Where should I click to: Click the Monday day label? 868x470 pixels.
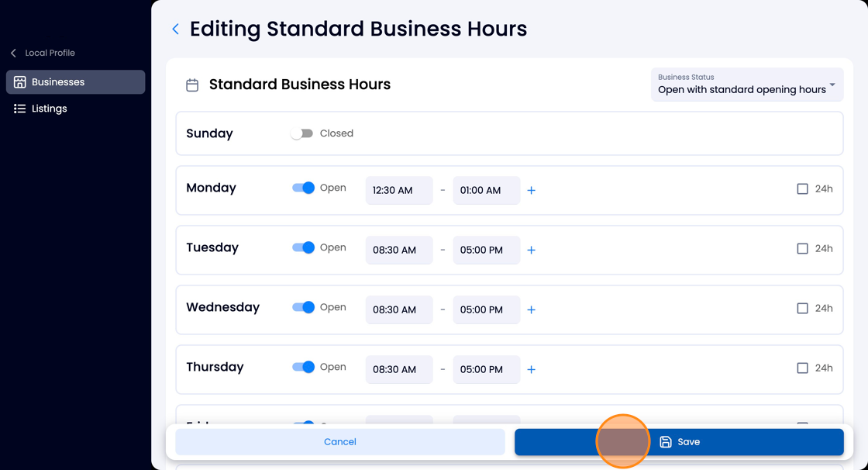coord(211,188)
